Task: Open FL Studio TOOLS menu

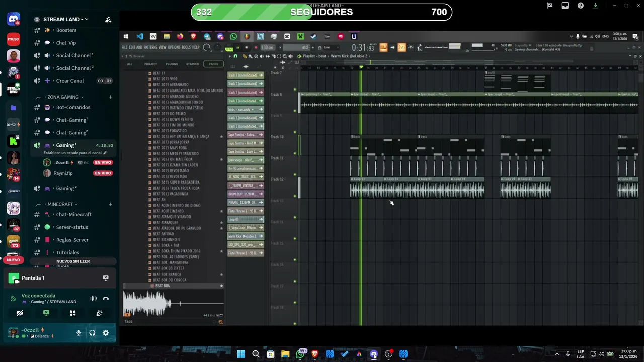Action: (186, 47)
